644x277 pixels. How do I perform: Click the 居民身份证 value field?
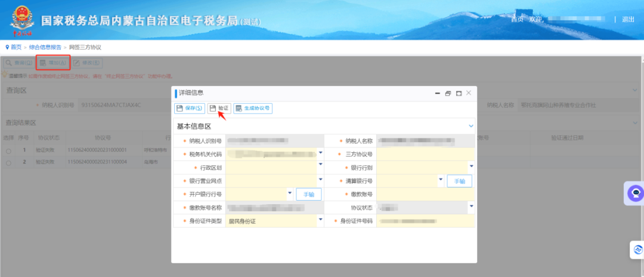coord(271,221)
